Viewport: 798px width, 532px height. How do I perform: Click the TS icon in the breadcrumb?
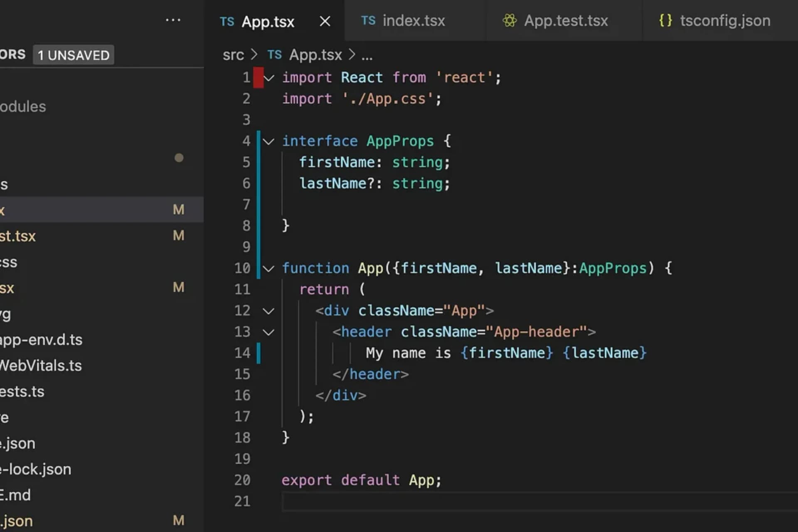coord(274,54)
